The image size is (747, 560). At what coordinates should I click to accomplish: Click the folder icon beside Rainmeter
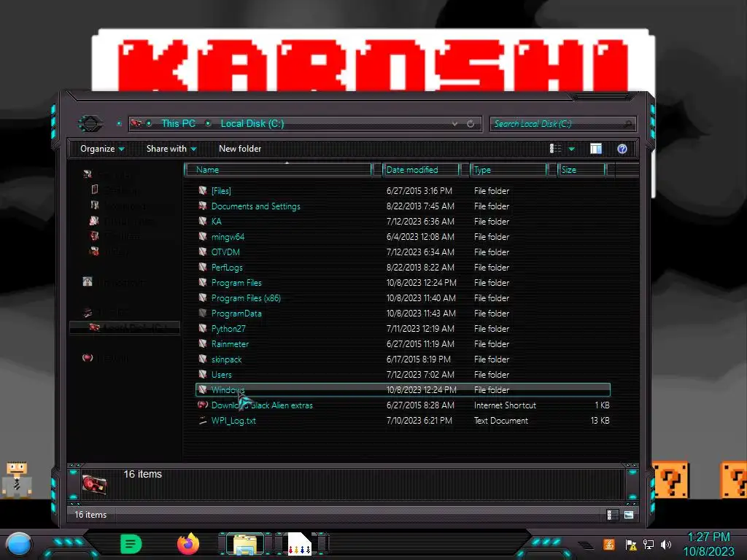[x=203, y=344]
